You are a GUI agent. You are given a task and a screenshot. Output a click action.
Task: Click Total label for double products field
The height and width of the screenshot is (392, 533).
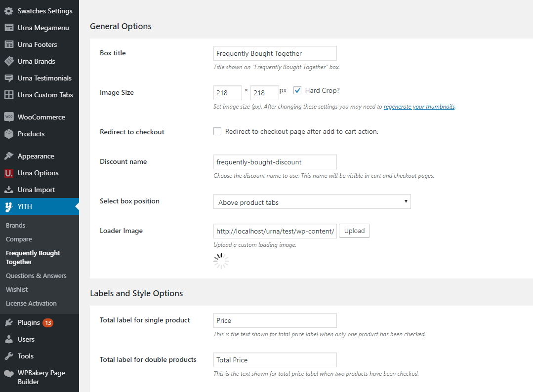point(275,360)
